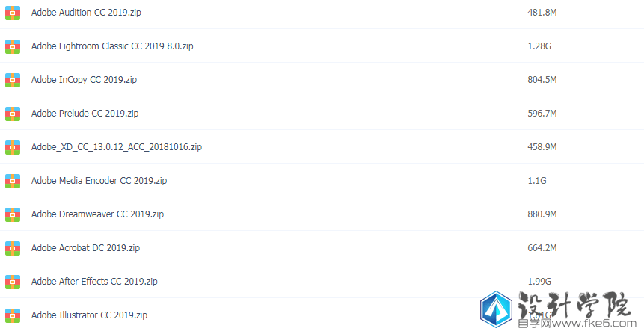Open Adobe Prelude CC 2019.zip entry
This screenshot has height=328, width=644.
tap(85, 114)
